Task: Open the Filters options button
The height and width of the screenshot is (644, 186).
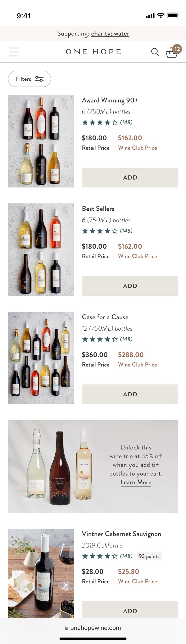Action: point(30,79)
